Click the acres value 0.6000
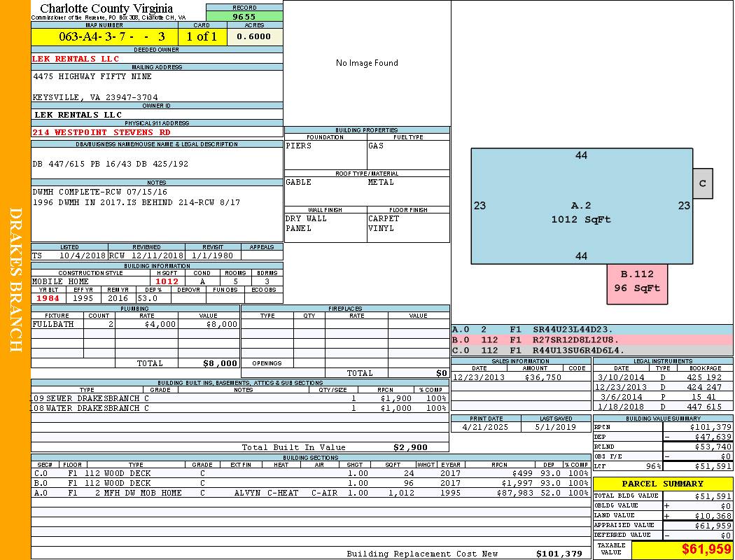This screenshot has height=560, width=735. pos(254,36)
